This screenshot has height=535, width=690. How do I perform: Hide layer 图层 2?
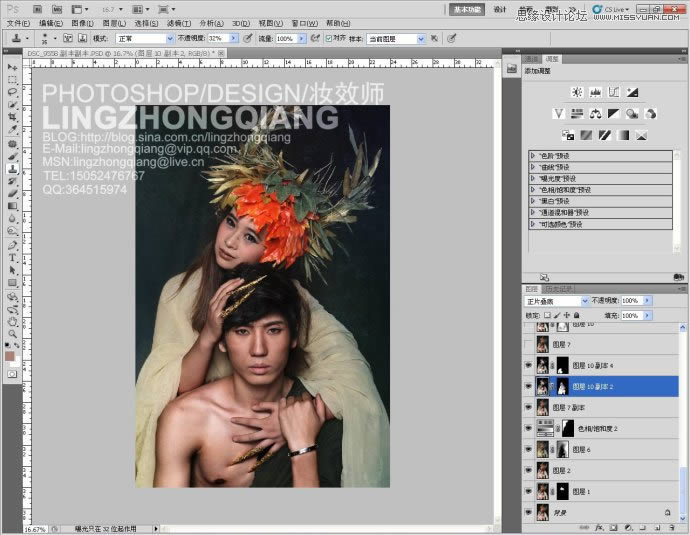tap(529, 470)
